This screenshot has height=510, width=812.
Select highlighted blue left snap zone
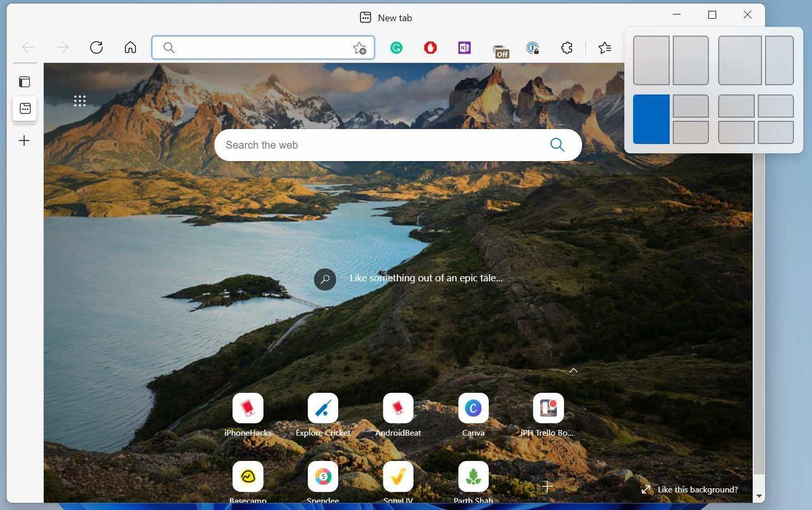[652, 119]
